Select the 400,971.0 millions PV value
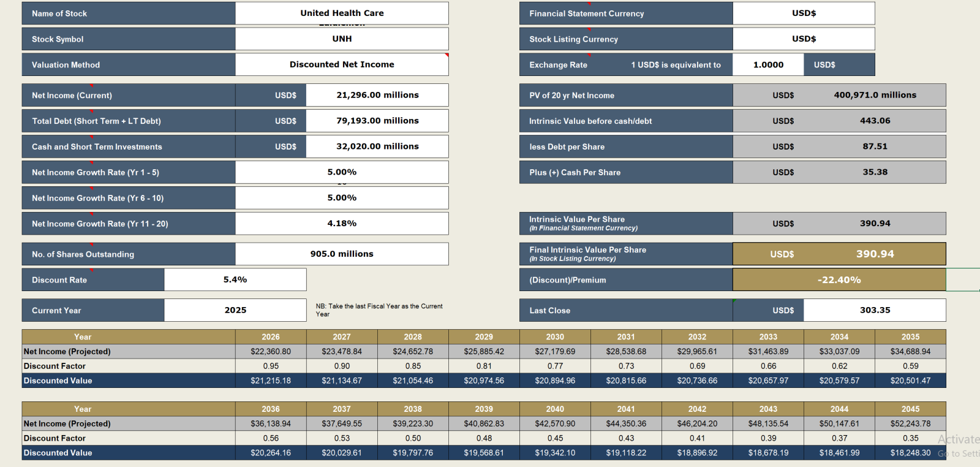This screenshot has width=980, height=467. [x=875, y=95]
